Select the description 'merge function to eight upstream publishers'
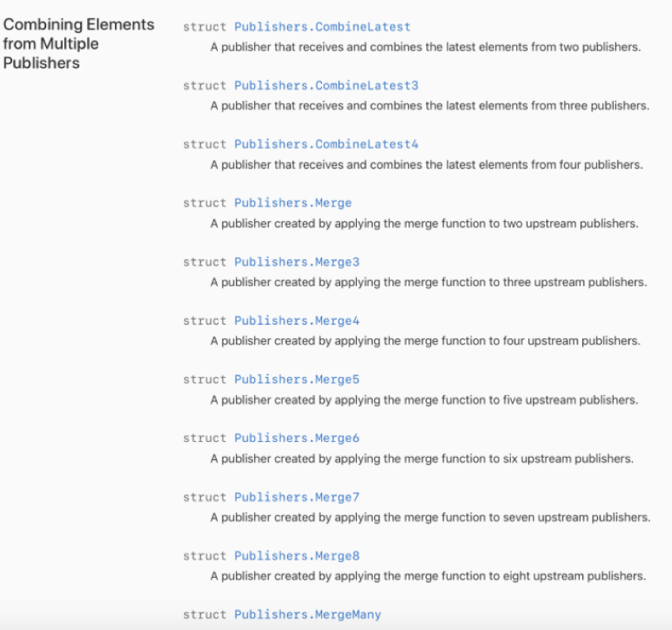This screenshot has height=630, width=672. 428,576
